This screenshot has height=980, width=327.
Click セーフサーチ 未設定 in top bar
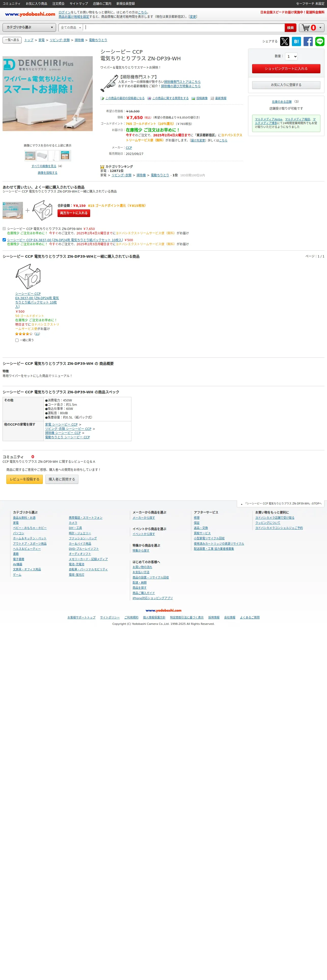point(310,3)
